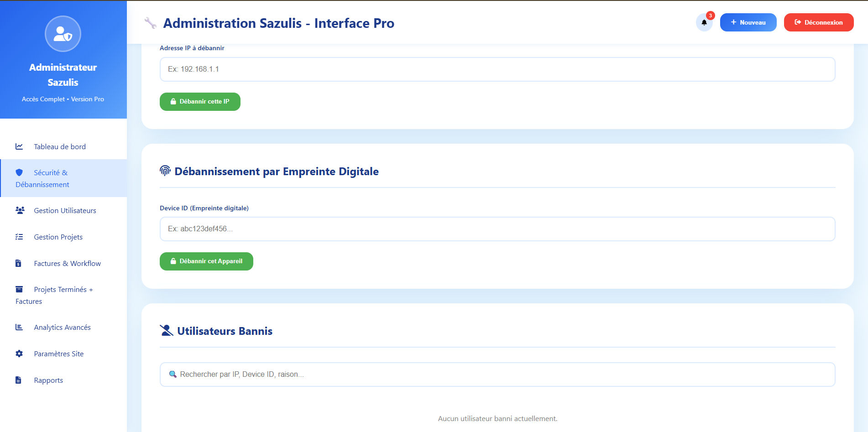This screenshot has height=432, width=868.
Task: Click the Nouveau button
Action: pyautogui.click(x=748, y=22)
